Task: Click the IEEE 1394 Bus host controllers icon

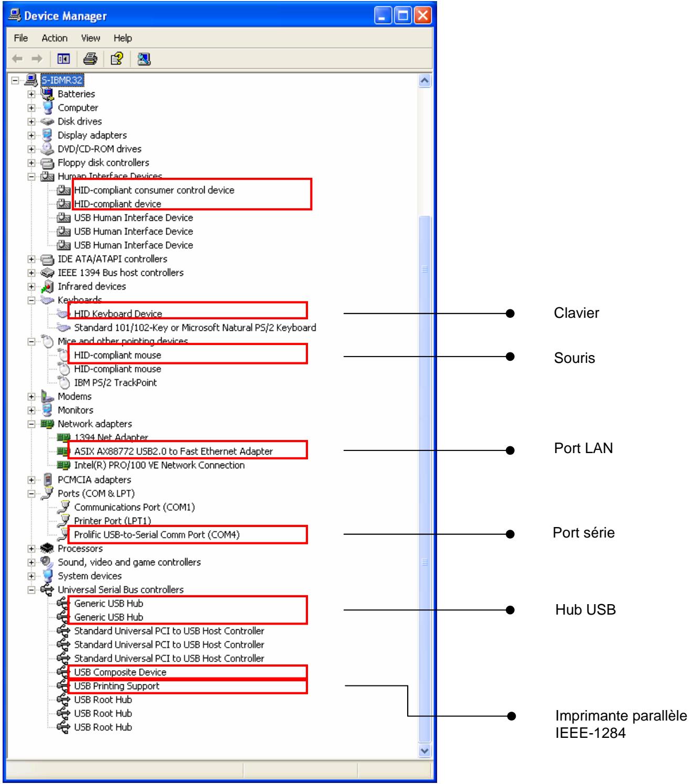Action: click(x=48, y=273)
